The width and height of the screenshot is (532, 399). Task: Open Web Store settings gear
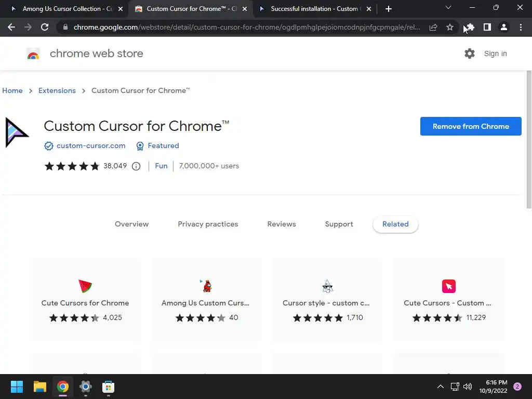[x=470, y=54]
